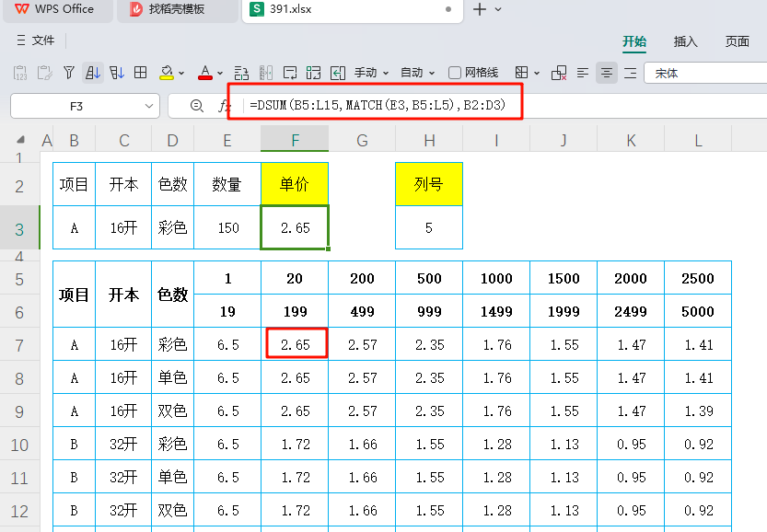Switch to the 开始 ribbon tab

click(x=634, y=41)
